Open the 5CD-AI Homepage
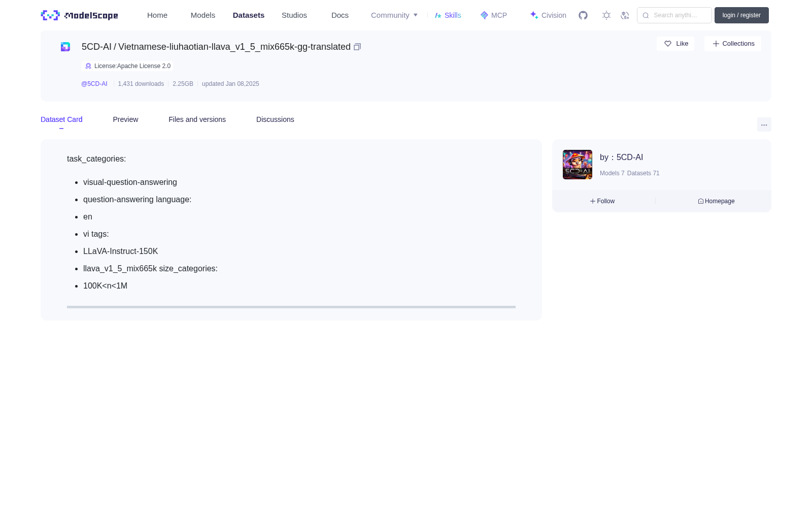The image size is (812, 508). [x=716, y=201]
